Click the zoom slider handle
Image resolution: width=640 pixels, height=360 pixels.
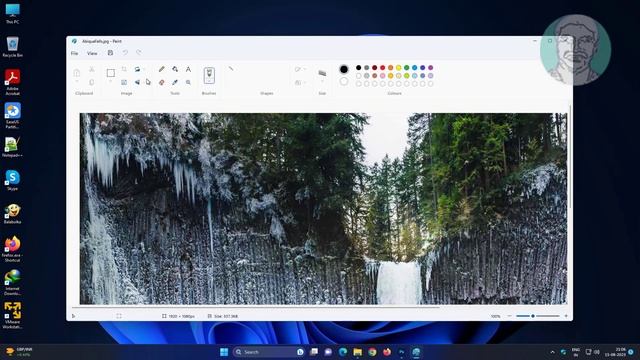pos(533,316)
